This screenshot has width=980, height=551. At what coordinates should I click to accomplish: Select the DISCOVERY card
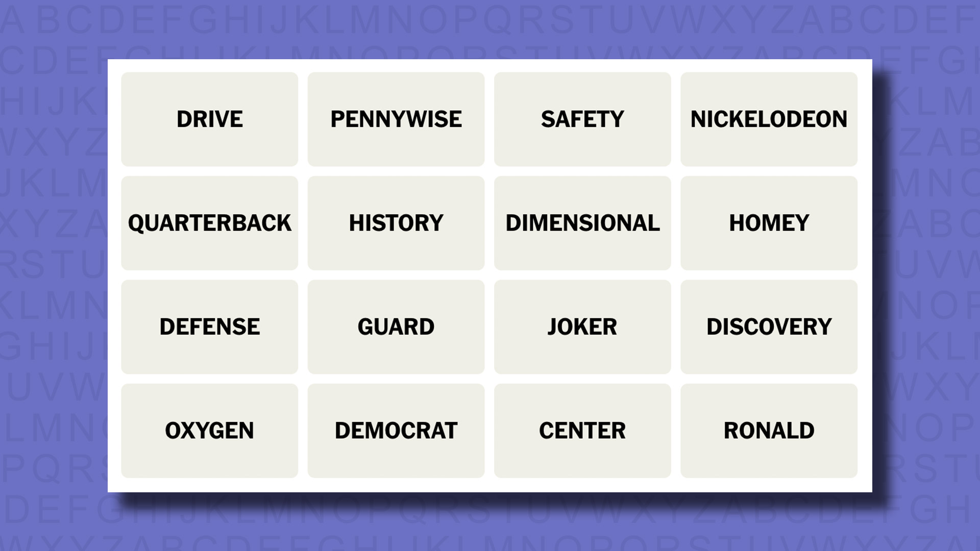pyautogui.click(x=769, y=327)
